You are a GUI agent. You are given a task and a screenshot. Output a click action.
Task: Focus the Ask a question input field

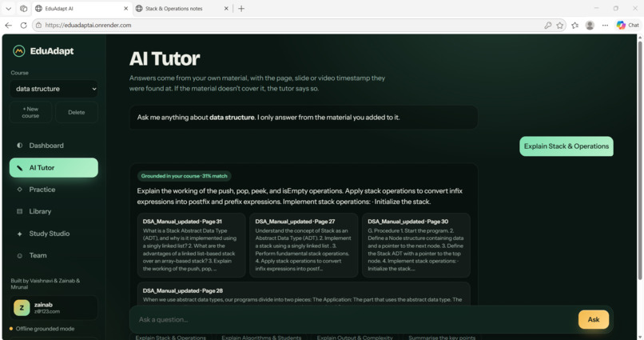(x=356, y=319)
